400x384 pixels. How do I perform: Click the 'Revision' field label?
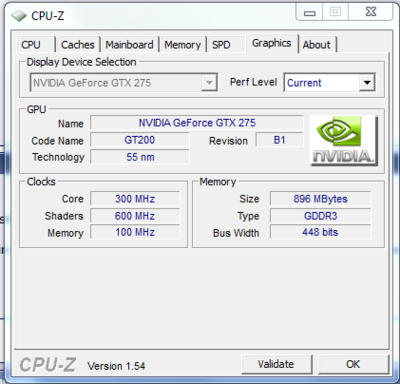point(228,141)
